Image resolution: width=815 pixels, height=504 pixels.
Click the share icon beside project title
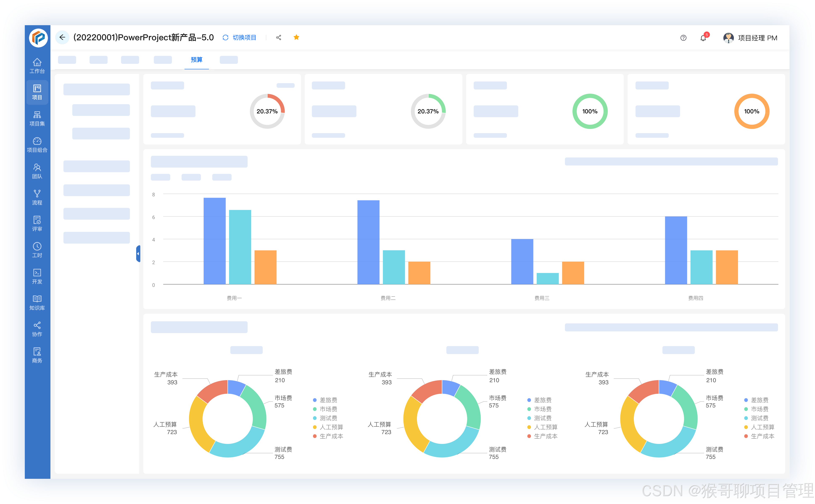(278, 37)
